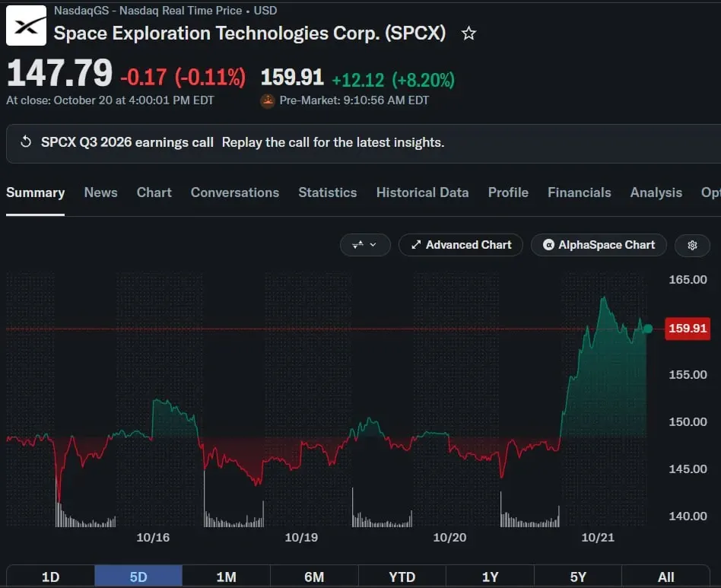Image resolution: width=721 pixels, height=588 pixels.
Task: Select the 5D chart range
Action: tap(138, 577)
